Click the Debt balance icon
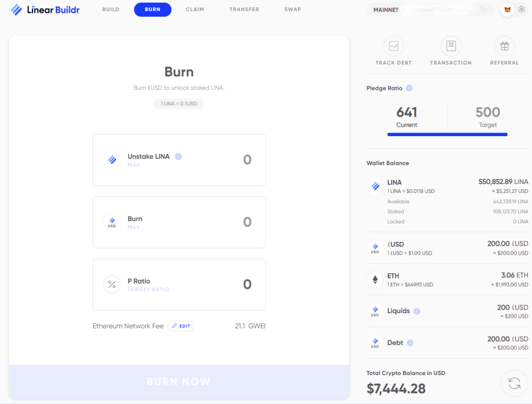Screen dimensions: 532x404 [x=375, y=343]
